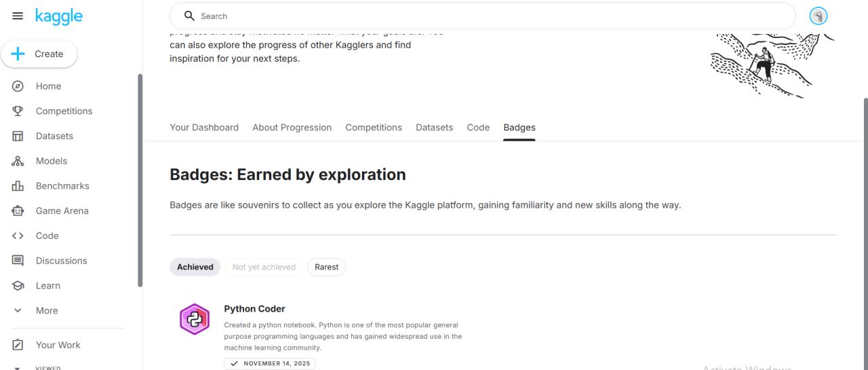Screen dimensions: 868x370
Task: Open Your Work from the sidebar
Action: click(x=58, y=345)
